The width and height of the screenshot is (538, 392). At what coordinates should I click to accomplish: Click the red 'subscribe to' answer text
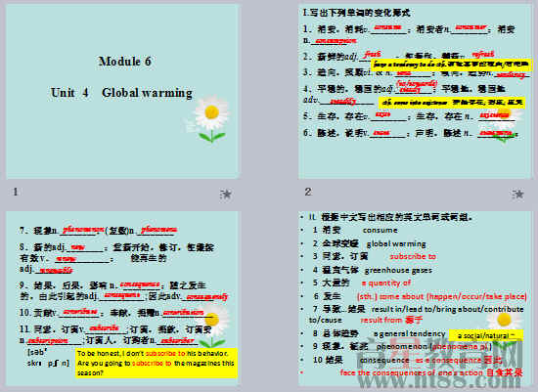pyautogui.click(x=413, y=256)
